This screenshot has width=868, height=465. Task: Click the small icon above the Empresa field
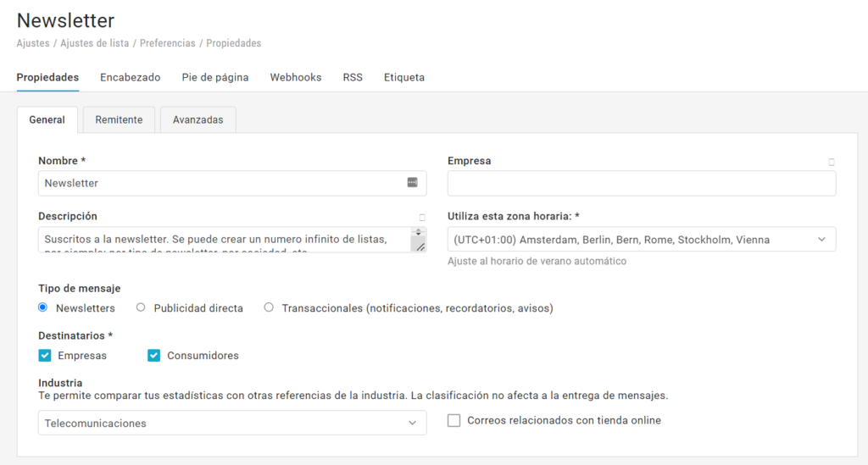click(x=831, y=162)
